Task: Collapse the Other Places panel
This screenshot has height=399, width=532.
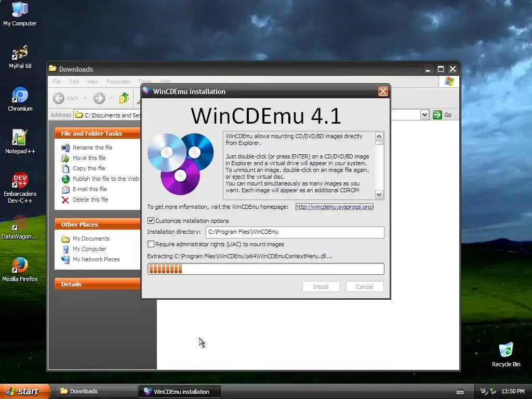Action: click(98, 224)
